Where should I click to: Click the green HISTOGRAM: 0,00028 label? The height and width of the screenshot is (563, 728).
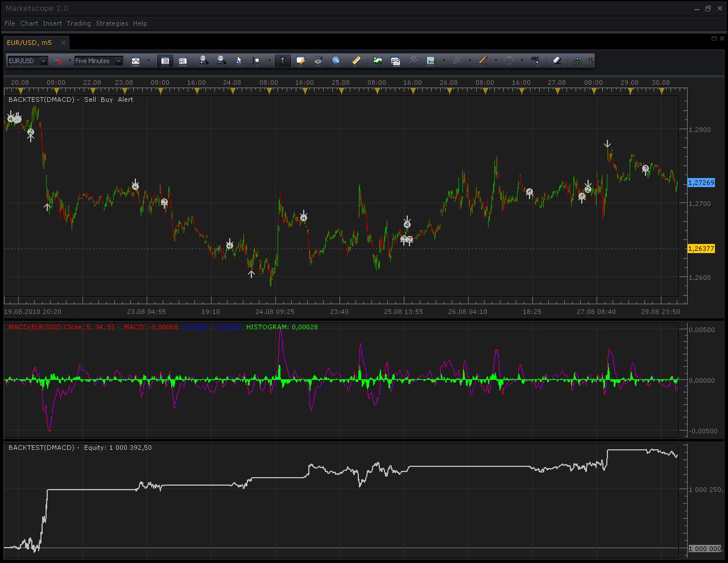pyautogui.click(x=282, y=327)
